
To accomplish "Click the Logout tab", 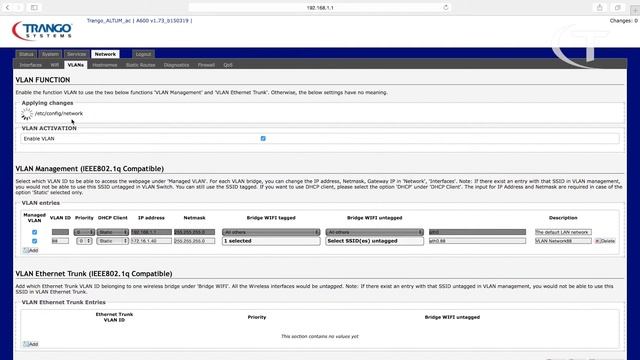I will pos(143,54).
